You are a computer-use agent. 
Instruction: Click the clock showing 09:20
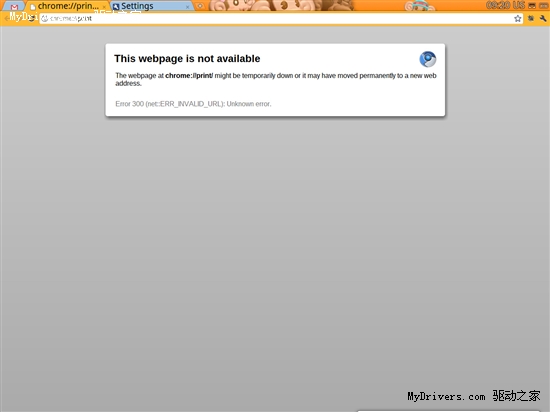click(x=498, y=5)
